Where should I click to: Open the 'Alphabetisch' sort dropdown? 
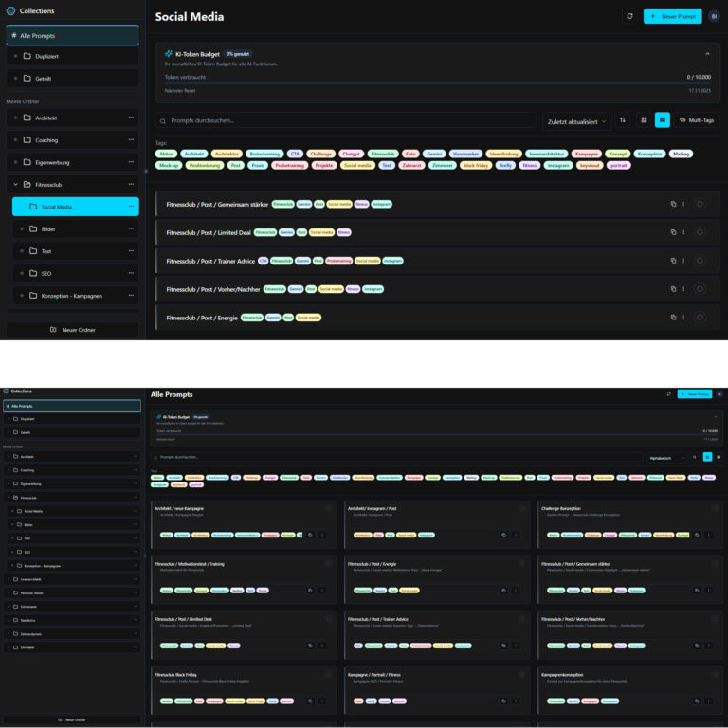tap(667, 457)
